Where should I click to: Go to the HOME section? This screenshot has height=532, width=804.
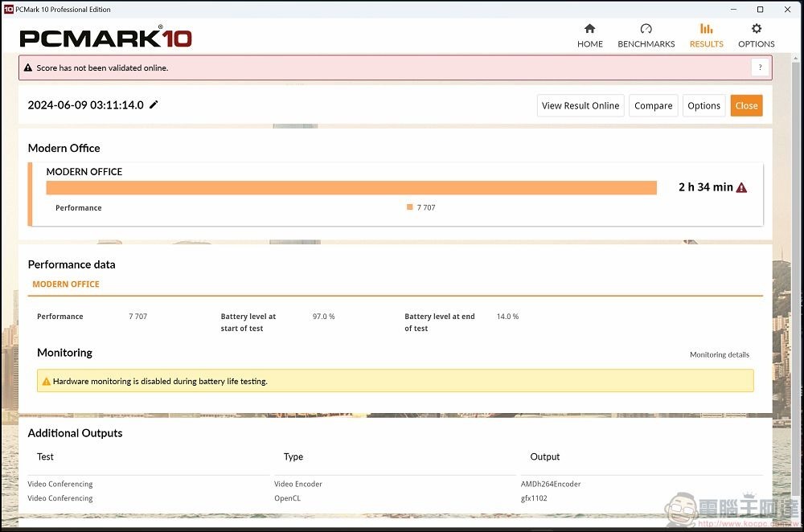(589, 36)
